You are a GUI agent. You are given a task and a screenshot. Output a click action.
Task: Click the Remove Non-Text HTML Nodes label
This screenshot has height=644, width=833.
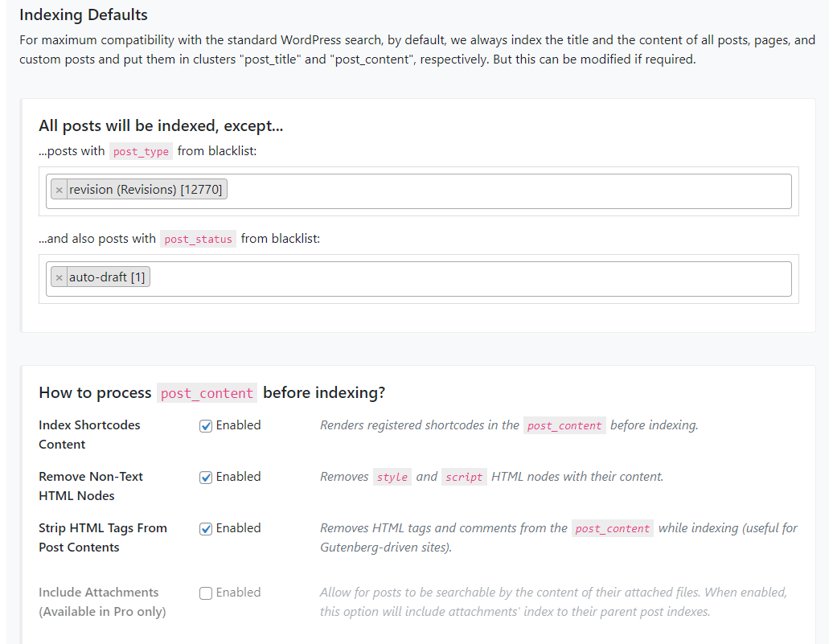(x=91, y=486)
